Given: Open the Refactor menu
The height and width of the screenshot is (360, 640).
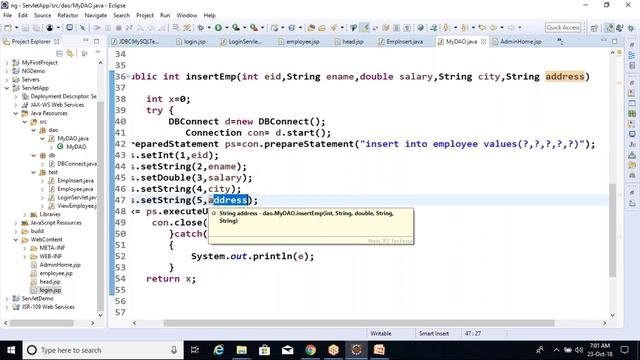Looking at the screenshot, I should tap(68, 15).
